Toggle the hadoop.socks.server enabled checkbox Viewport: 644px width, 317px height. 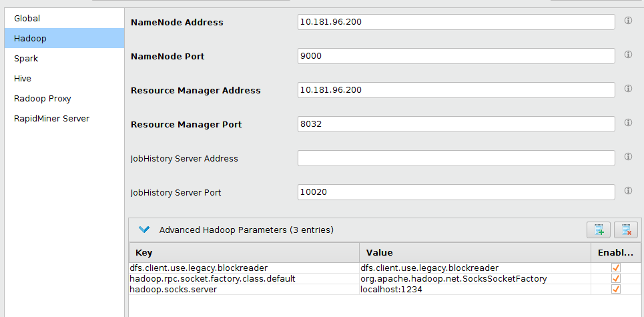[616, 289]
